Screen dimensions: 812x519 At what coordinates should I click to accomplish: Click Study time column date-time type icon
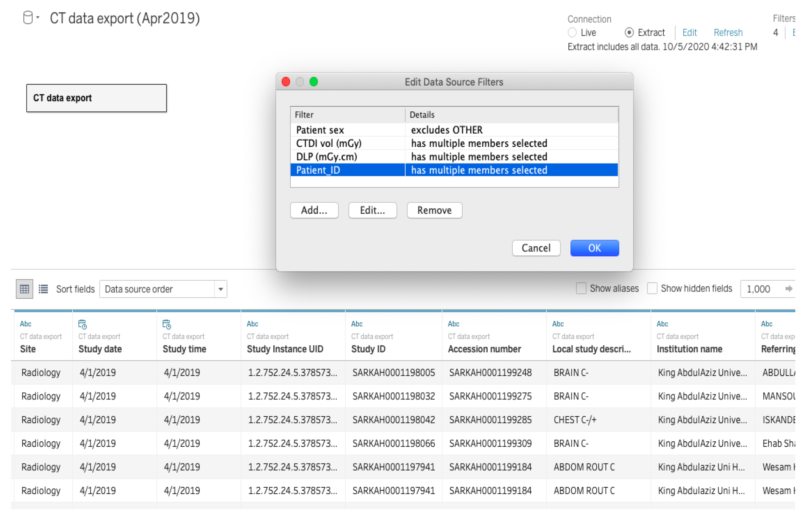(x=167, y=324)
